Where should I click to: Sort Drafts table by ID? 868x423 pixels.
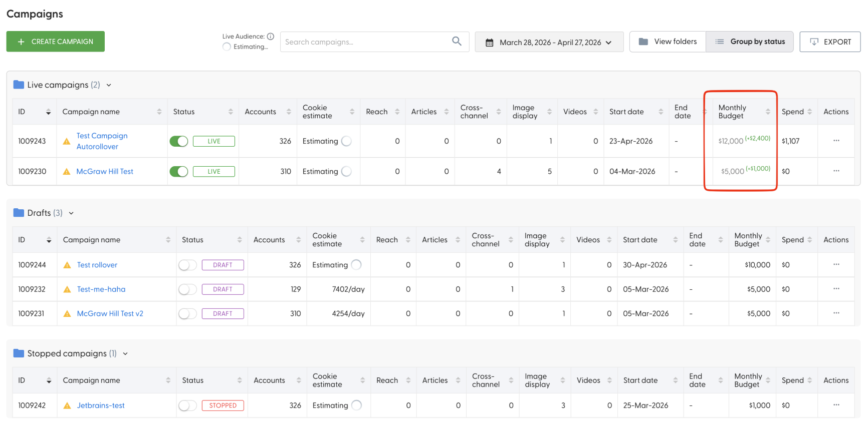point(49,240)
